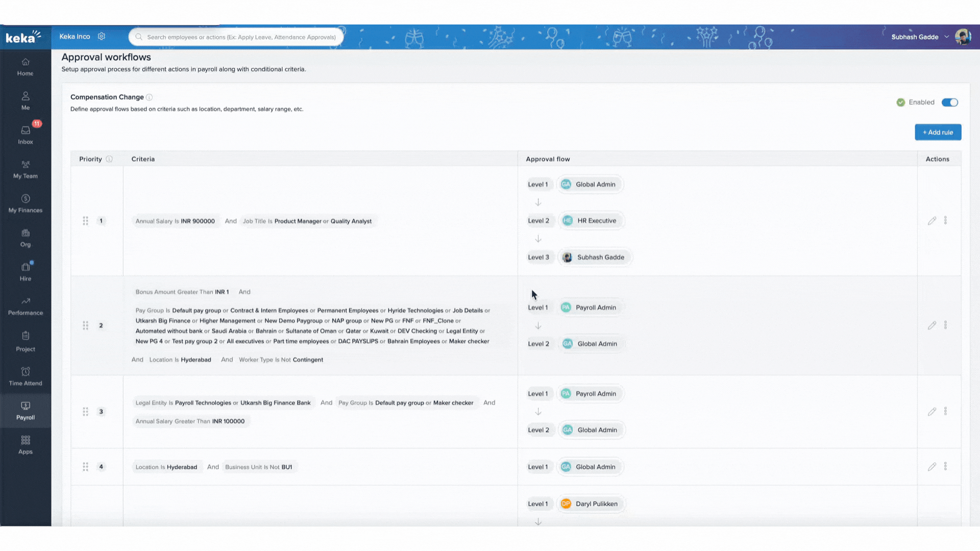Open Inbox from sidebar
The width and height of the screenshot is (980, 551).
(x=26, y=135)
